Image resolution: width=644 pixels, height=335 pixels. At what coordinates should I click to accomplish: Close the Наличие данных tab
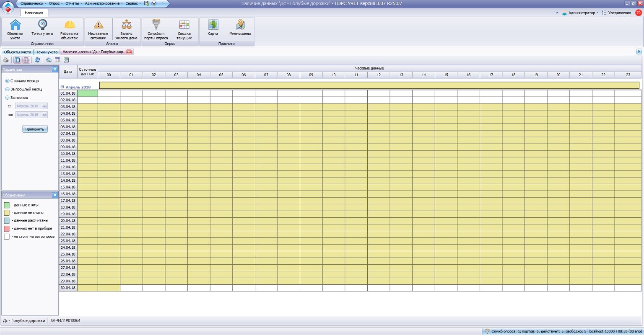(x=129, y=52)
